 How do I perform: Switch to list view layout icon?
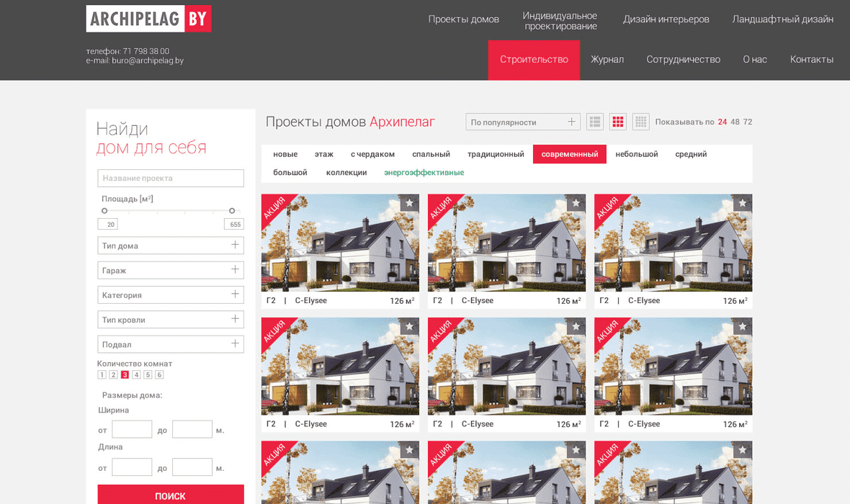[594, 122]
